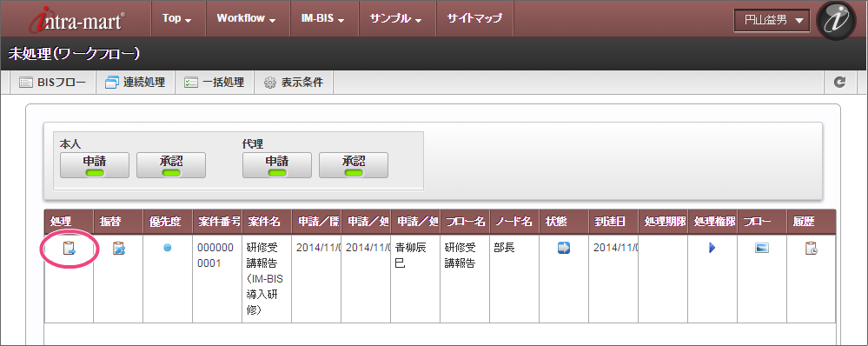The height and width of the screenshot is (346, 868).
Task: Click the round intra-mart 'i' logo icon
Action: tap(836, 20)
